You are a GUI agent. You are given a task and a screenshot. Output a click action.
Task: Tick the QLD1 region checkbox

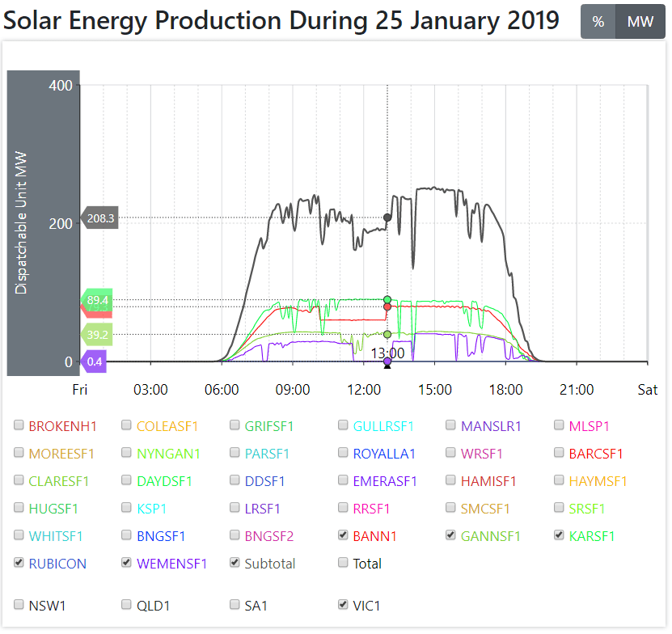[x=127, y=604]
